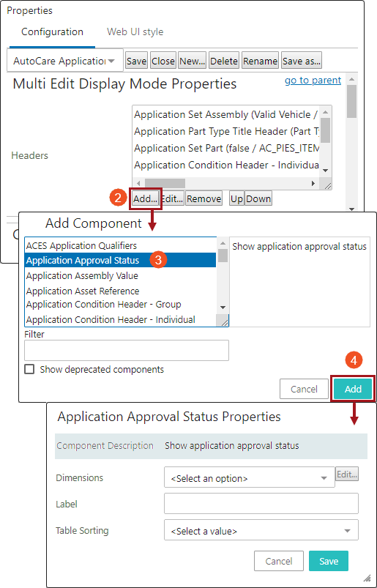This screenshot has width=377, height=588.
Task: Click the Remove button under Headers list
Action: point(204,198)
